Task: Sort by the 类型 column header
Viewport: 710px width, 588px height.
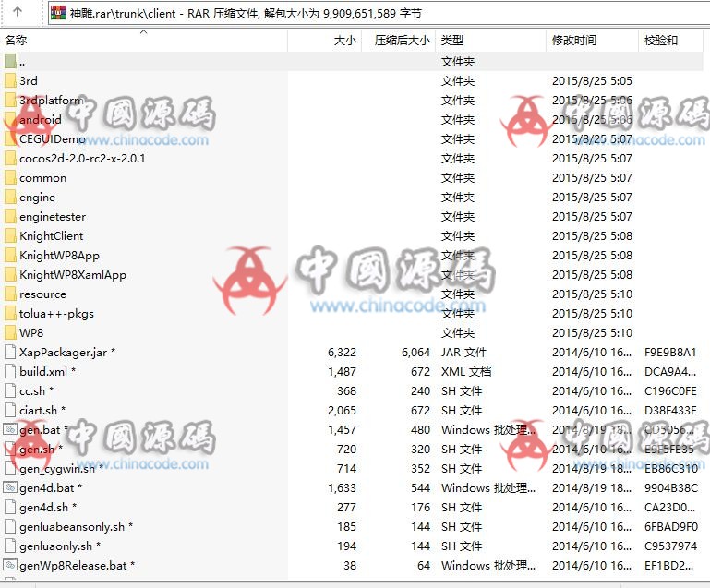Action: [x=491, y=41]
